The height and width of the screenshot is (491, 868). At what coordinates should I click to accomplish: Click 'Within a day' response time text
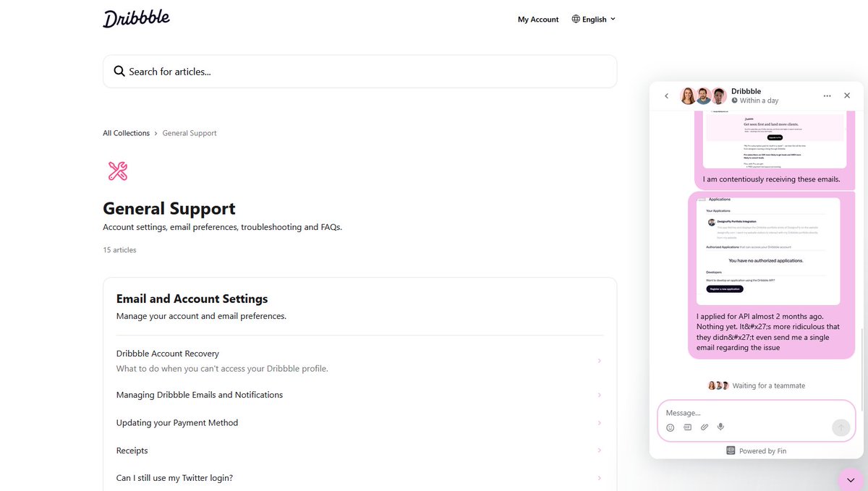click(x=759, y=101)
